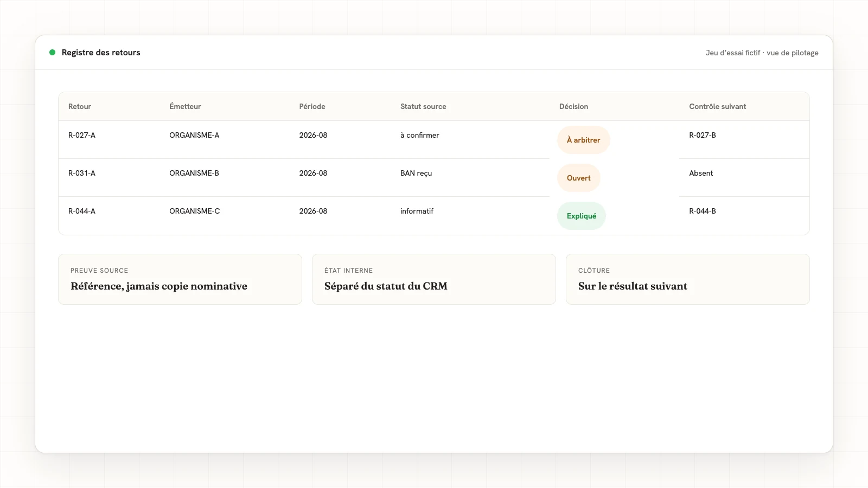Click the 'Absent' next control cell
Screen dimensions: 868x488
(x=701, y=173)
